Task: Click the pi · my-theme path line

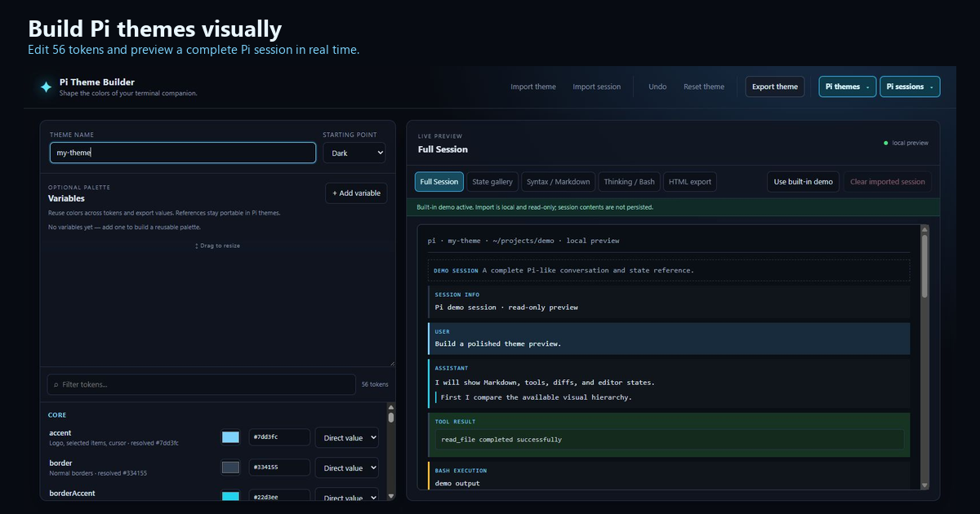Action: (523, 241)
